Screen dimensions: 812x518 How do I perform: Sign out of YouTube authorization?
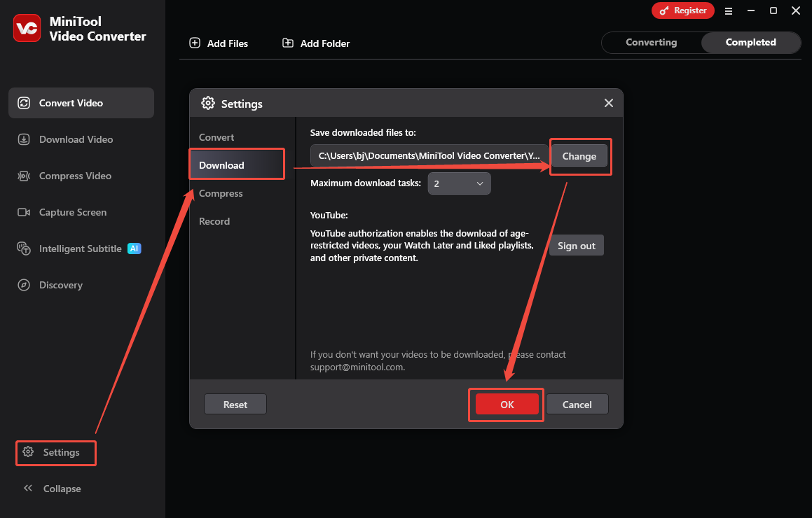click(x=576, y=245)
